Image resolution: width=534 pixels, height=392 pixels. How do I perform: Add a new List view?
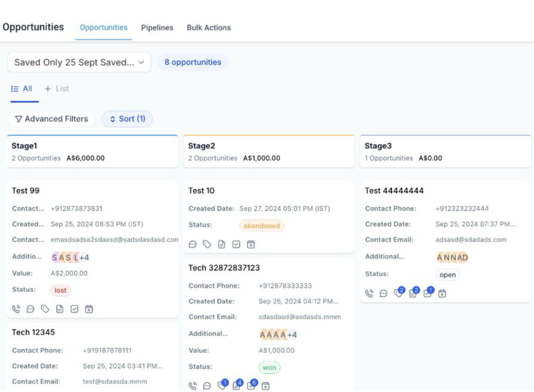click(x=57, y=89)
